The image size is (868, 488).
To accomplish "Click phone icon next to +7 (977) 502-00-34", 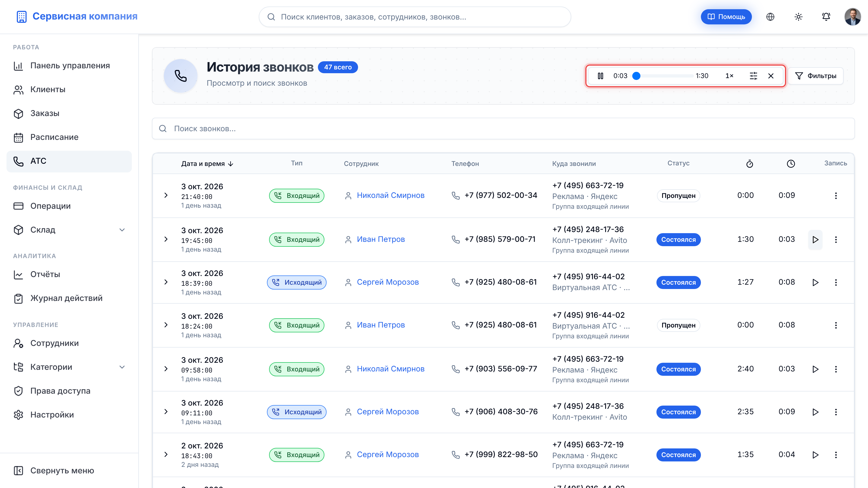I will [456, 196].
